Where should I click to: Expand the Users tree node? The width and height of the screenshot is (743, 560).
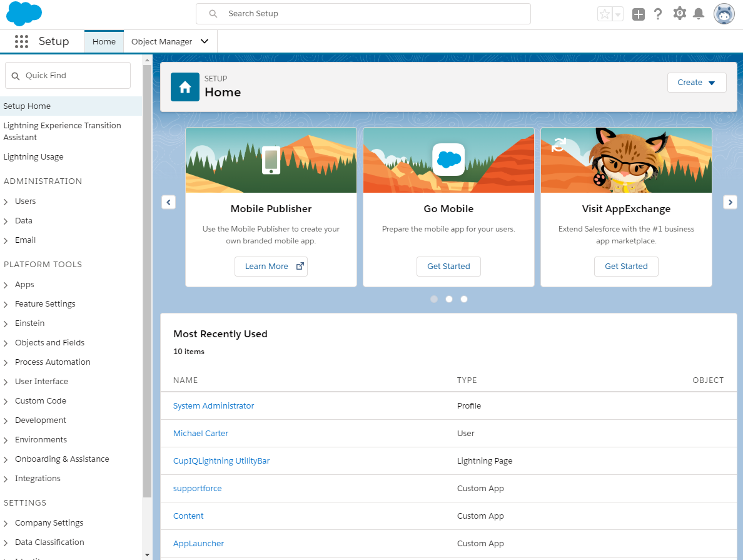click(x=6, y=202)
